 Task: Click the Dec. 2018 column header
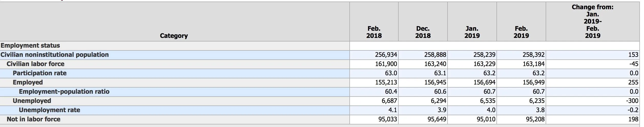coord(423,32)
